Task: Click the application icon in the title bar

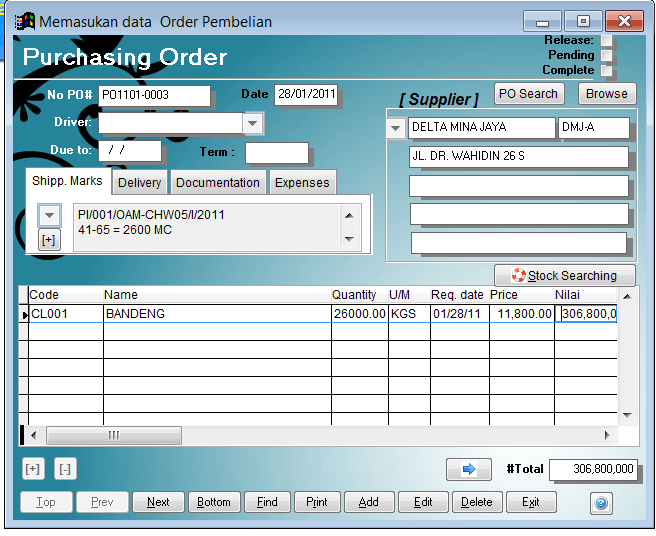Action: tap(25, 21)
